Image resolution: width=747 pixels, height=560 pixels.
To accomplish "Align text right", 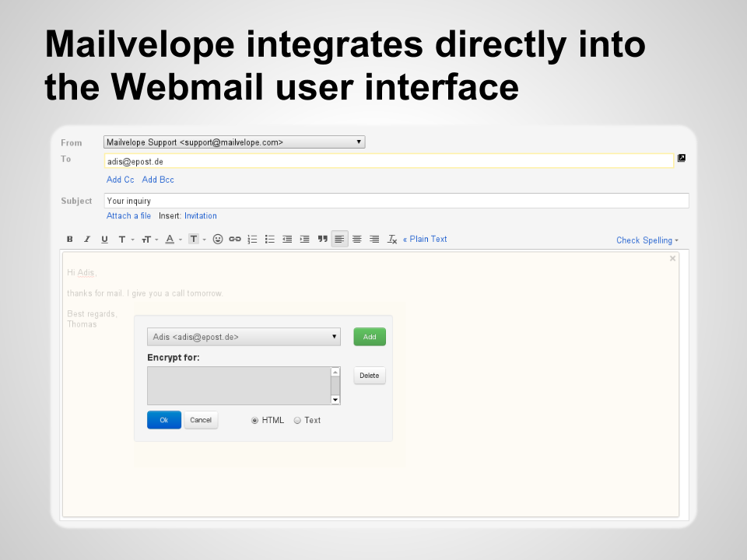I will click(374, 239).
